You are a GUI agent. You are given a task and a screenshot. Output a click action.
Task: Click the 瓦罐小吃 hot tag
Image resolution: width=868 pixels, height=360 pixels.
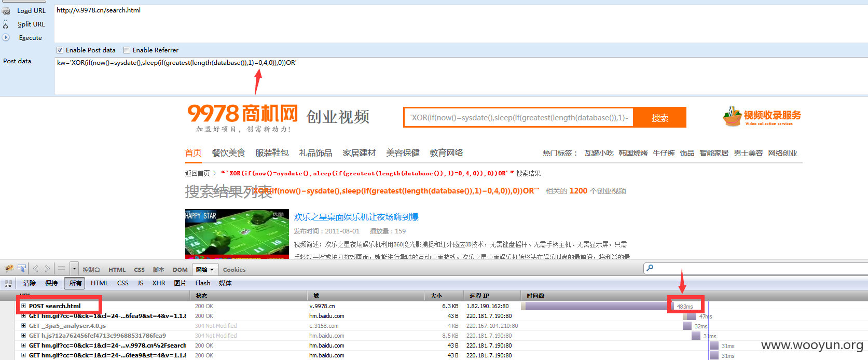[x=599, y=153]
